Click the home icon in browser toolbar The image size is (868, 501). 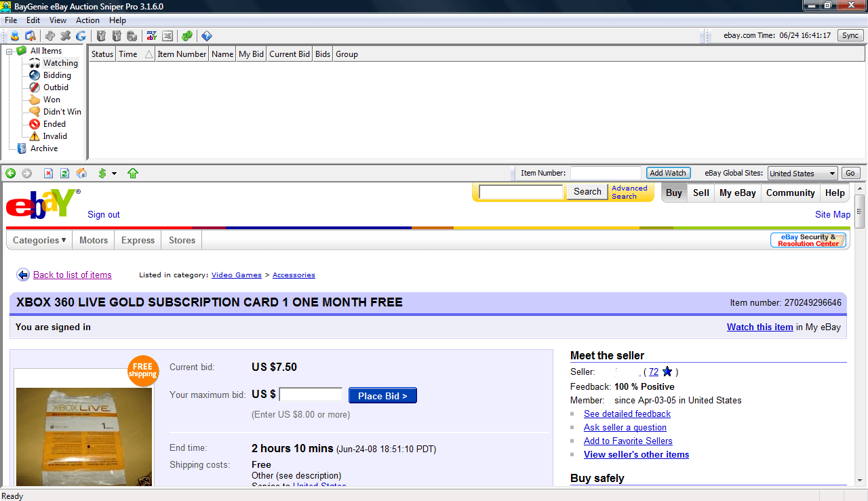click(x=81, y=173)
